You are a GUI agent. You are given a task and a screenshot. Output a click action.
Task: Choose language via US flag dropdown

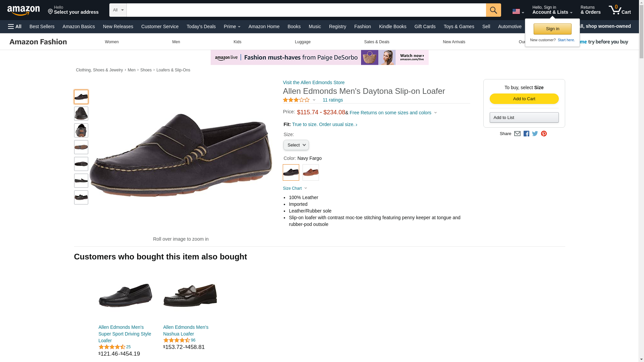518,11
